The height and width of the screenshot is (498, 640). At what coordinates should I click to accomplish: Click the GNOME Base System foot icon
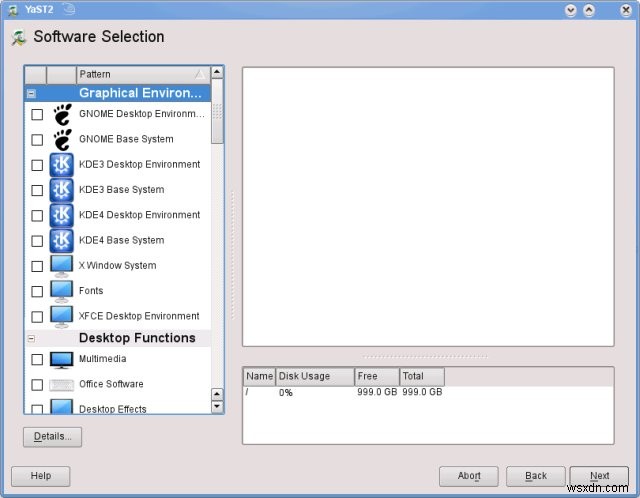pyautogui.click(x=62, y=140)
